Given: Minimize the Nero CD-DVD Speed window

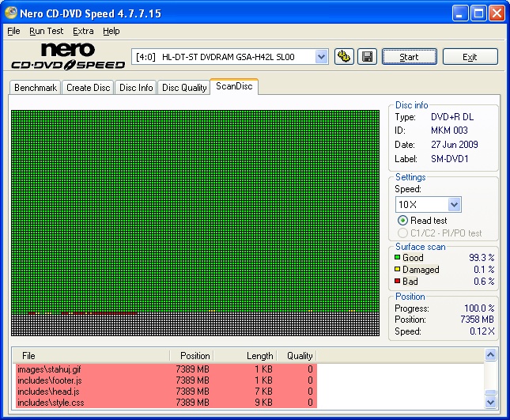Looking at the screenshot, I should (460, 13).
